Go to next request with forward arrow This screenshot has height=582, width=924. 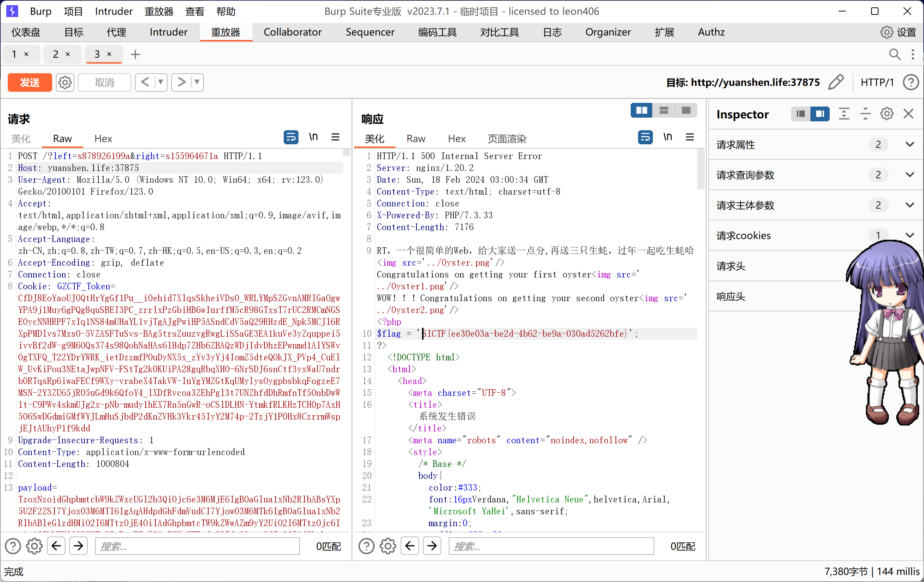181,82
